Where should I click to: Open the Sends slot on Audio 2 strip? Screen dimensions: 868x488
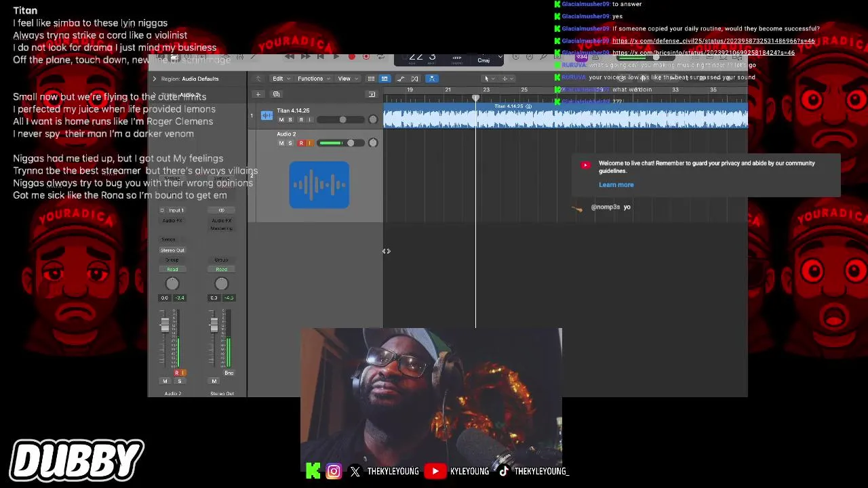point(169,239)
